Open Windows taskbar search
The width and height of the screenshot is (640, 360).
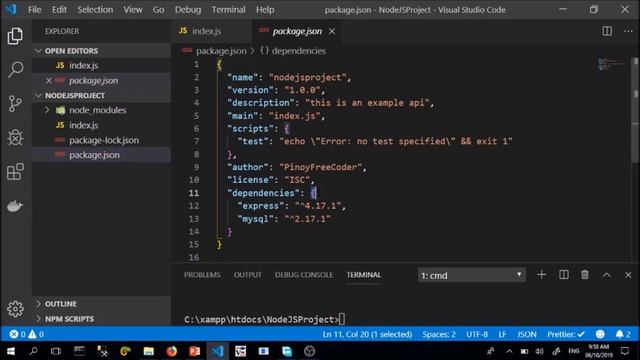click(x=33, y=351)
